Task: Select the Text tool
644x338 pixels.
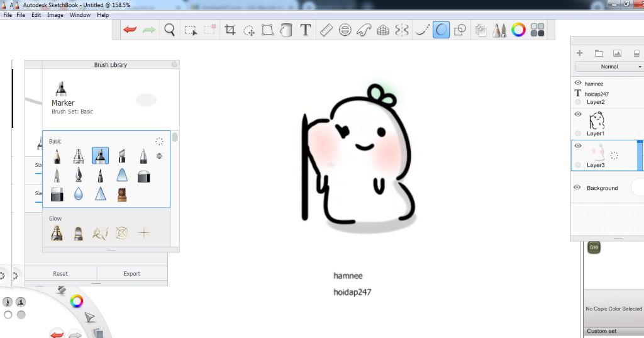Action: (305, 30)
